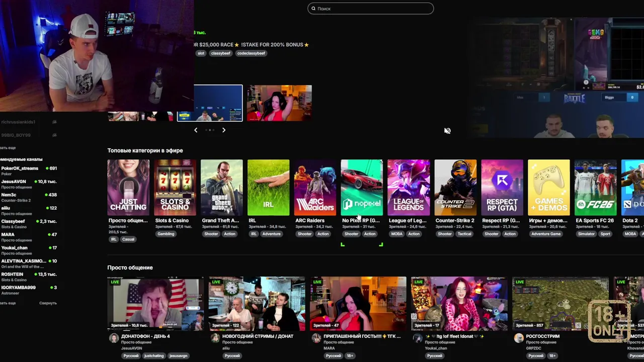Open Топовые категории в эфире heading
Image resolution: width=644 pixels, height=362 pixels.
tap(145, 150)
